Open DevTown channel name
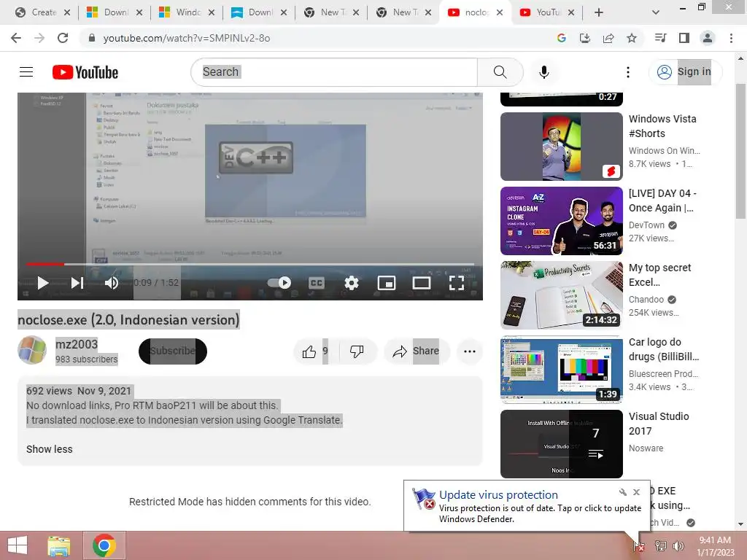The width and height of the screenshot is (747, 560). pos(646,225)
